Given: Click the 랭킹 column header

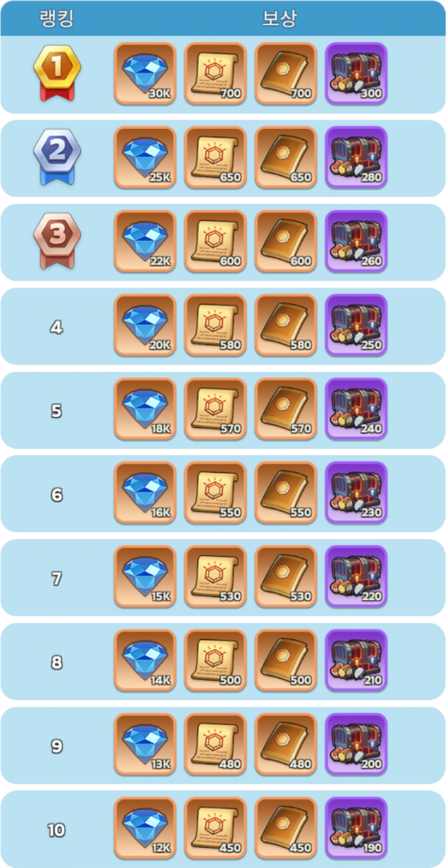Looking at the screenshot, I should coord(57,19).
